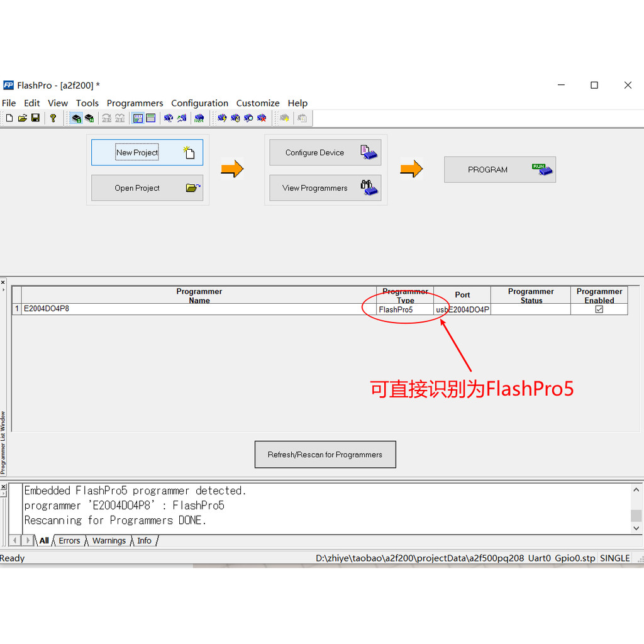This screenshot has height=644, width=644.
Task: Click the green RUN chip toolbar icon
Action: tap(199, 118)
